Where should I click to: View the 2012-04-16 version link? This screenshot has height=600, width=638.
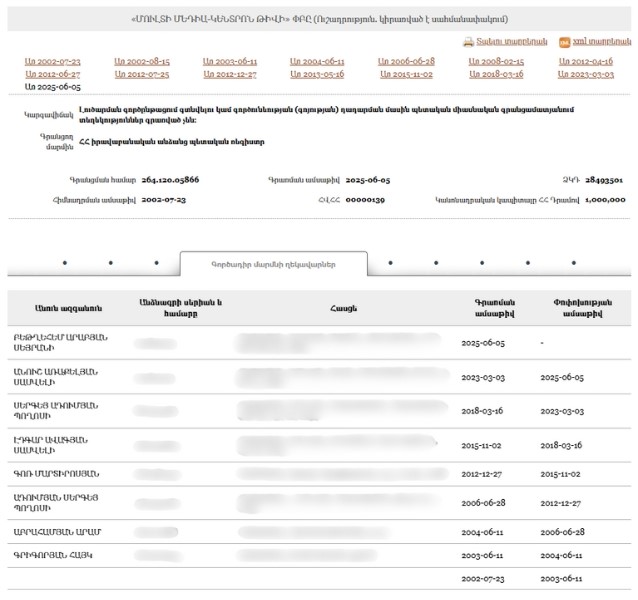coord(585,61)
